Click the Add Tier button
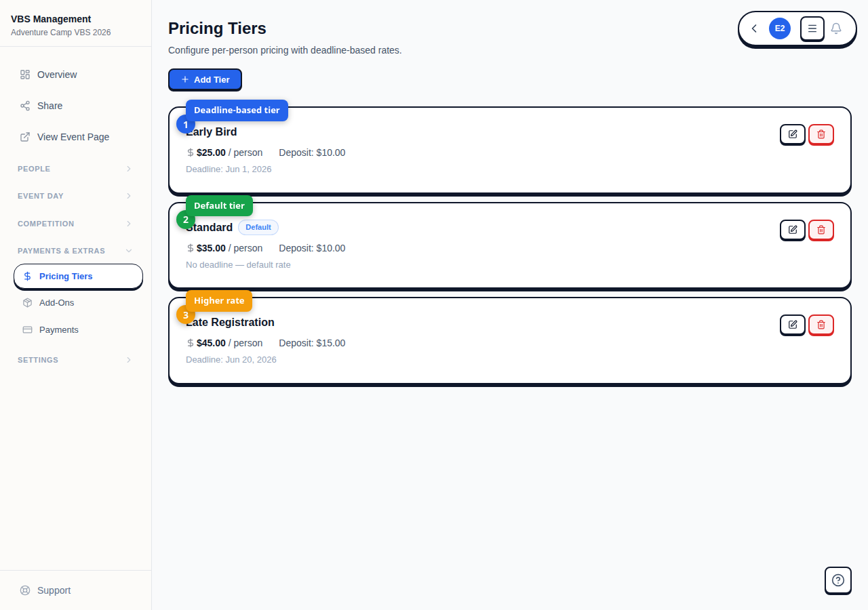This screenshot has width=868, height=610. 205,79
